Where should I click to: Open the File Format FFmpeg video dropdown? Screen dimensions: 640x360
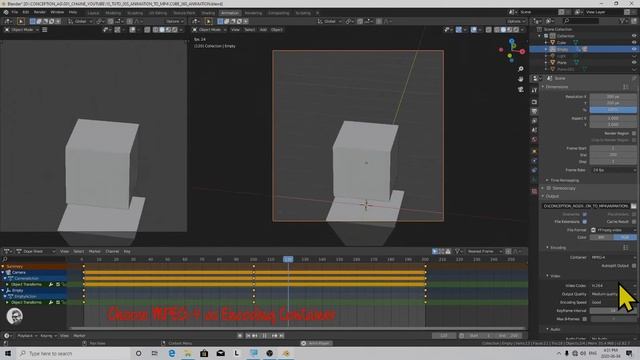coord(613,230)
